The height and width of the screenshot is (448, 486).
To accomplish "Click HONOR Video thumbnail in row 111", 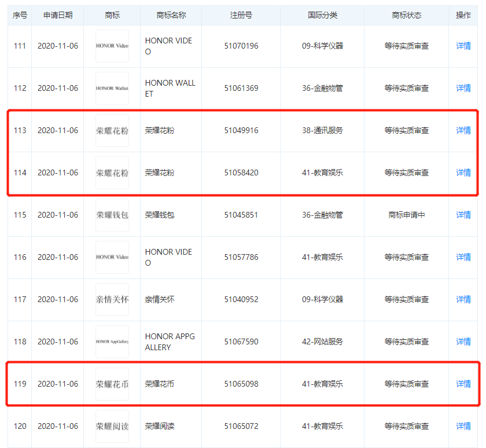I will [x=112, y=46].
